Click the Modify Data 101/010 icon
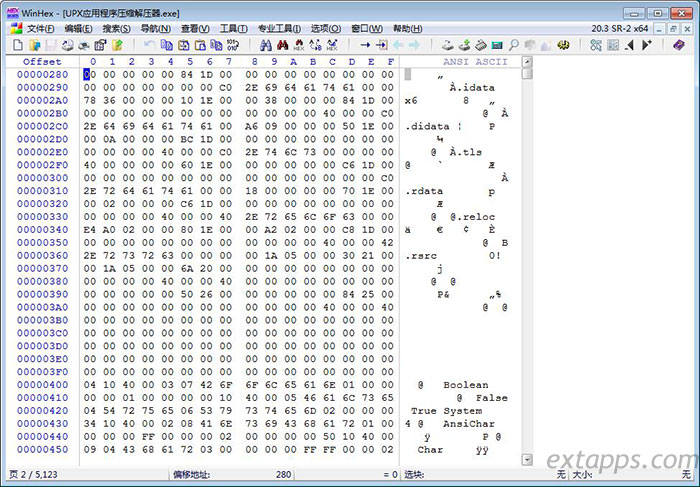Viewport: 700px width, 487px height. pyautogui.click(x=233, y=45)
